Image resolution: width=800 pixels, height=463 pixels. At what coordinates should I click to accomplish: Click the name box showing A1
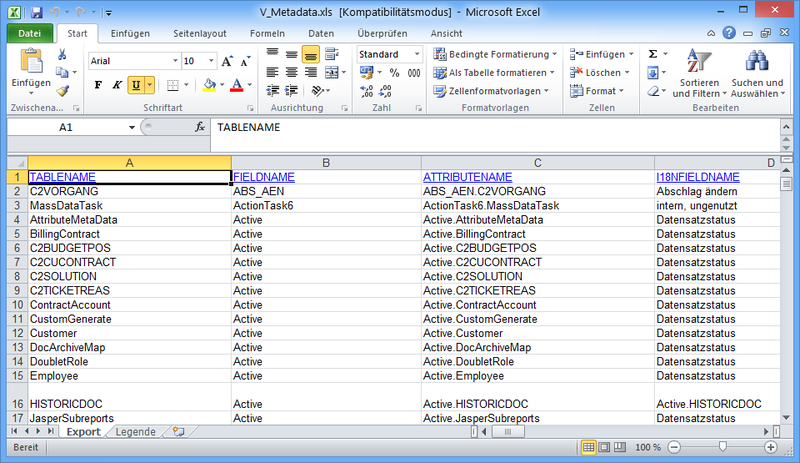66,128
